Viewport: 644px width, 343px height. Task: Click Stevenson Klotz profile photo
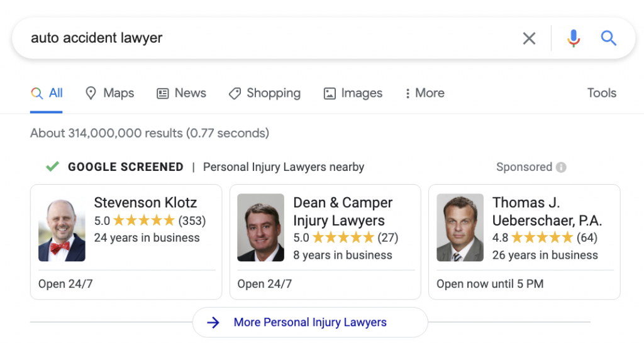click(x=62, y=231)
